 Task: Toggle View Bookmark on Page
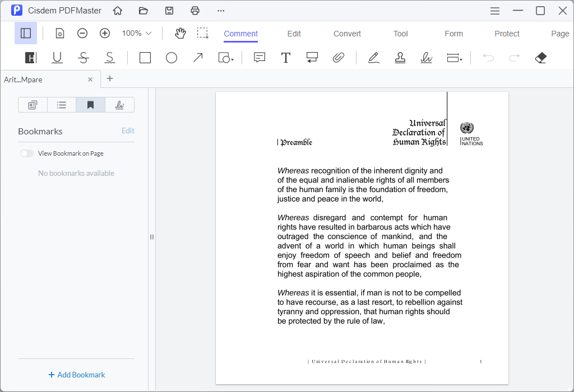click(27, 153)
